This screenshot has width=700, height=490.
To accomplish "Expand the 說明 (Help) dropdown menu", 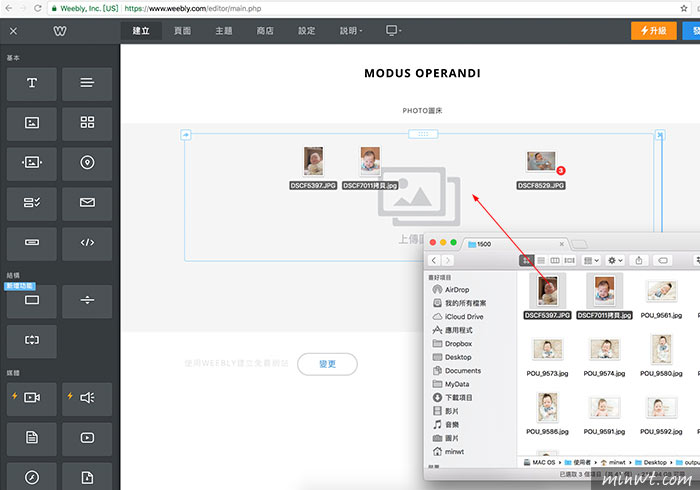I will [351, 31].
